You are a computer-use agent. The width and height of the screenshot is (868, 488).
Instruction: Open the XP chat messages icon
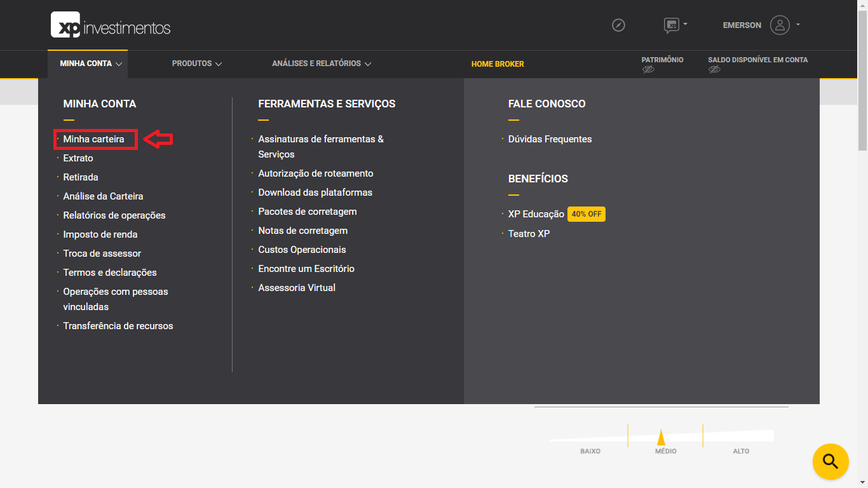[671, 25]
